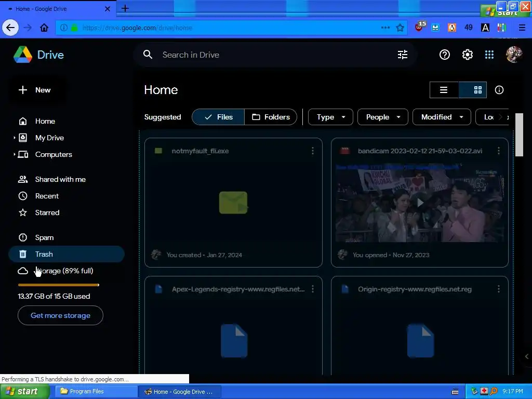Open more options for Origin-registry file
Screen dimensions: 532x399
(498, 289)
